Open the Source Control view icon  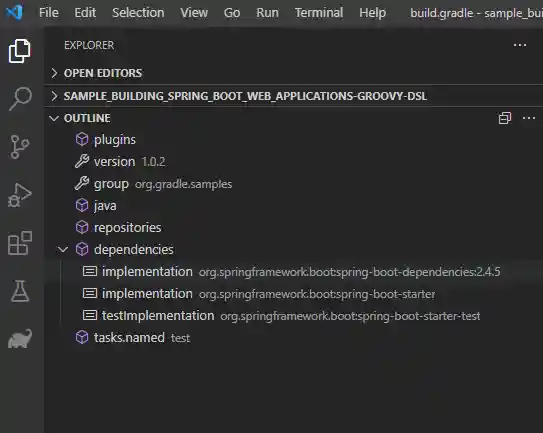(20, 147)
